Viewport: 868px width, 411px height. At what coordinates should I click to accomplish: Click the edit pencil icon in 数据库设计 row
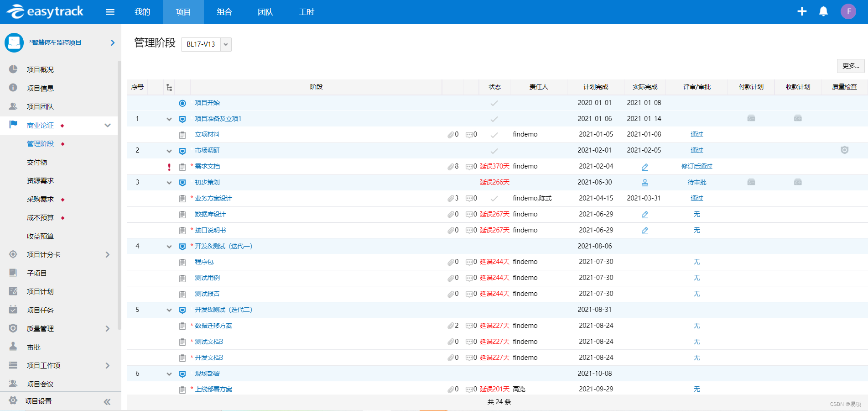[x=645, y=215]
